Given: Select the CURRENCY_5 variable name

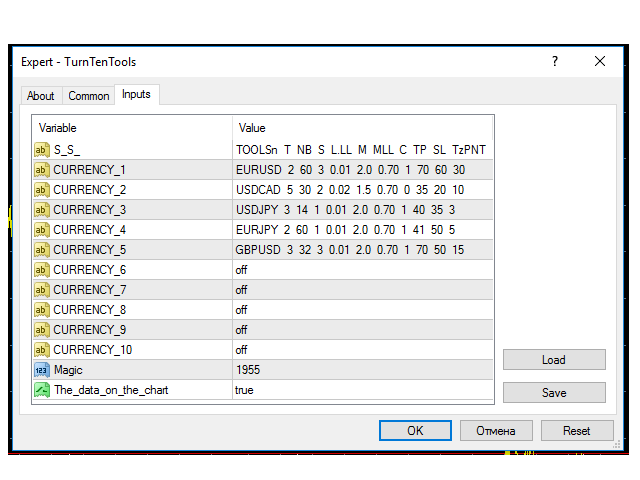Looking at the screenshot, I should point(89,250).
